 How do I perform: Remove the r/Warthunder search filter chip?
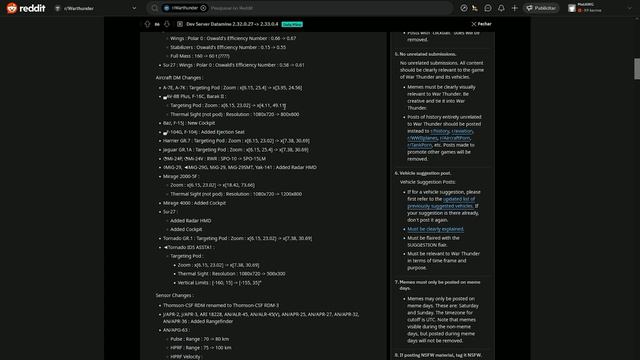pyautogui.click(x=203, y=8)
